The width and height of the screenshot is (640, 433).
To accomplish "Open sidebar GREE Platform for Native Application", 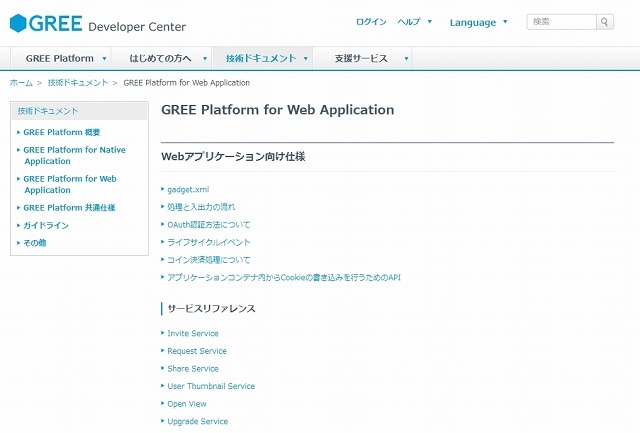I will point(74,155).
